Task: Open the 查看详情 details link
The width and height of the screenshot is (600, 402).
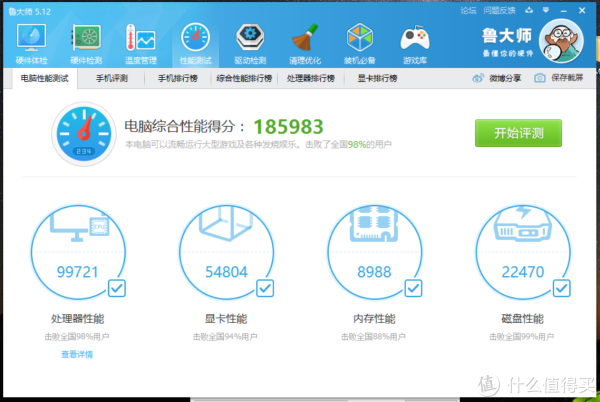Action: [x=77, y=355]
